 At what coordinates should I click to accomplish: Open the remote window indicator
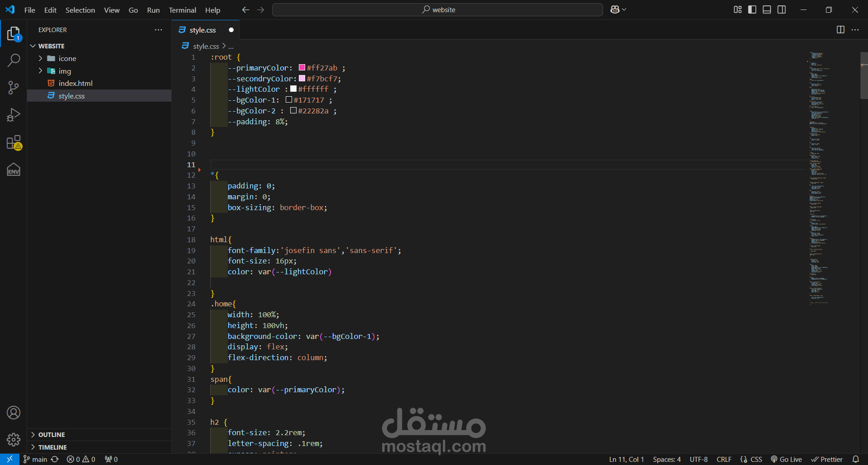click(9, 459)
